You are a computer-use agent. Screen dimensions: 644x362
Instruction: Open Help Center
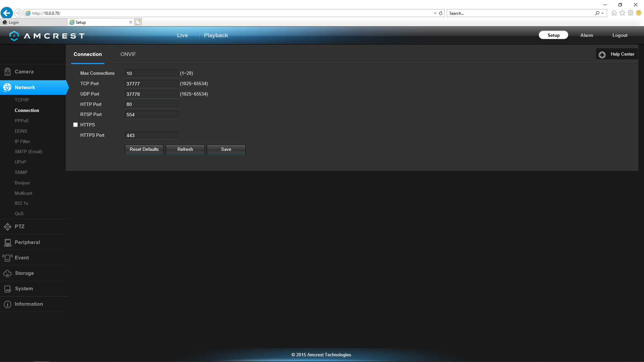[617, 54]
